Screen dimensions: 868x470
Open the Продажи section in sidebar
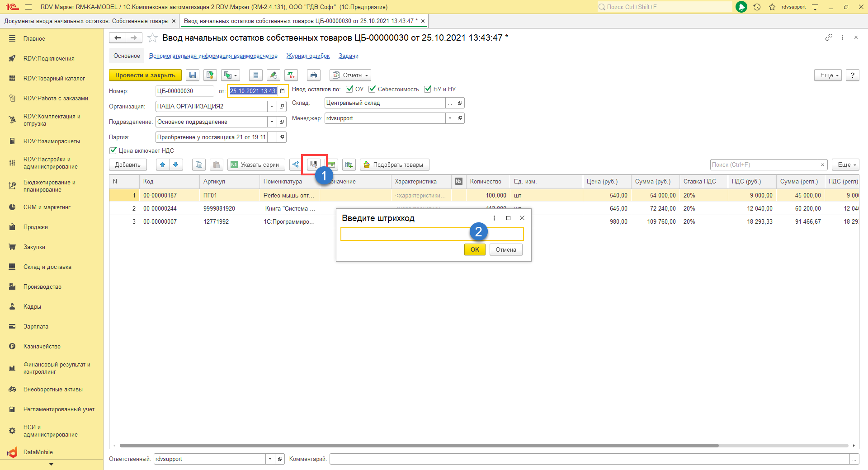[36, 227]
